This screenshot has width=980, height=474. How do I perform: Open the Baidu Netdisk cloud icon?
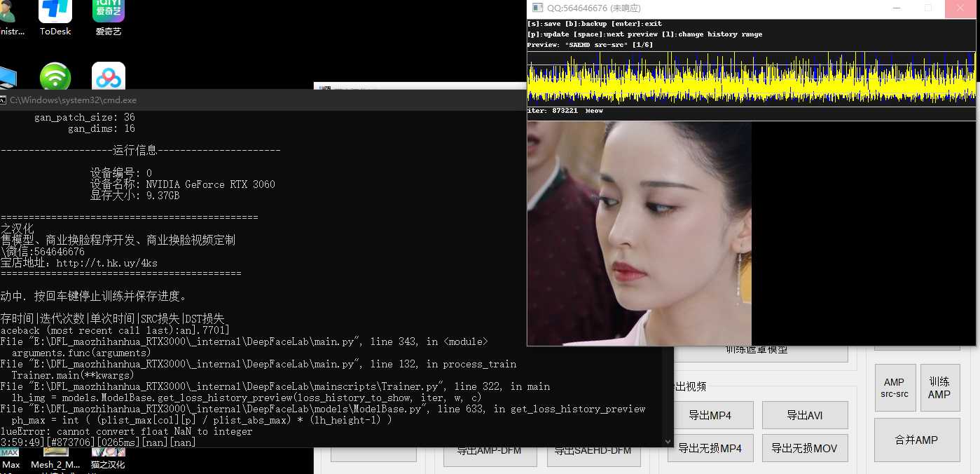pyautogui.click(x=109, y=76)
